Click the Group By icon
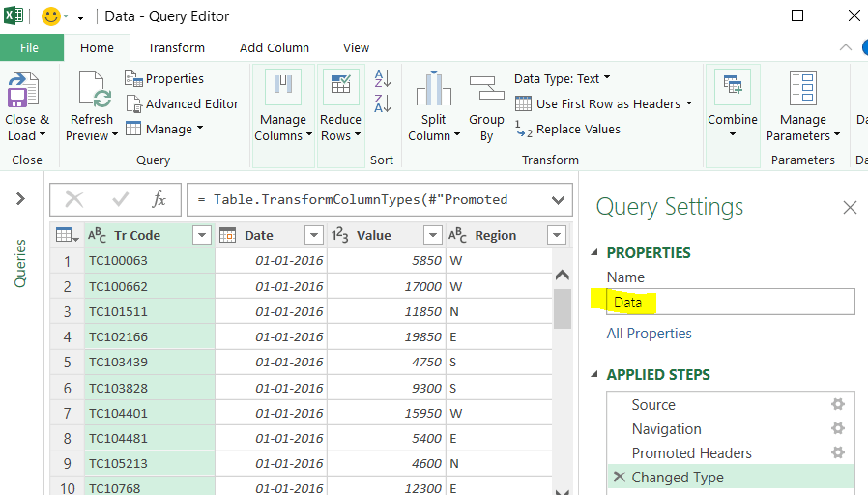Viewport: 868px width, 495px height. (486, 89)
